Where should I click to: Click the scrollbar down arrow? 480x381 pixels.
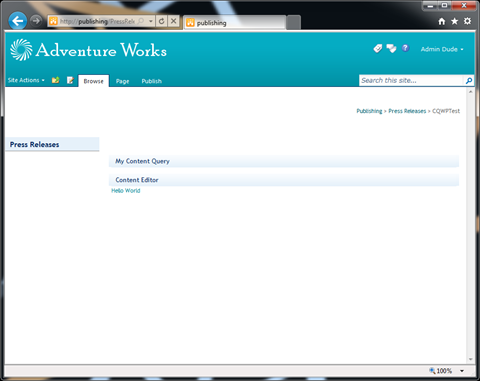pyautogui.click(x=470, y=359)
